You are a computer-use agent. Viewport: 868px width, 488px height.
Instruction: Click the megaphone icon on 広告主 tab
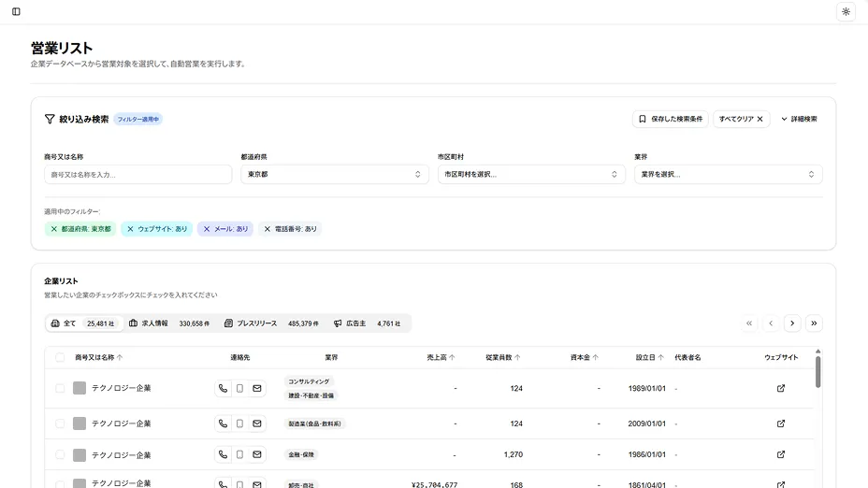[337, 323]
